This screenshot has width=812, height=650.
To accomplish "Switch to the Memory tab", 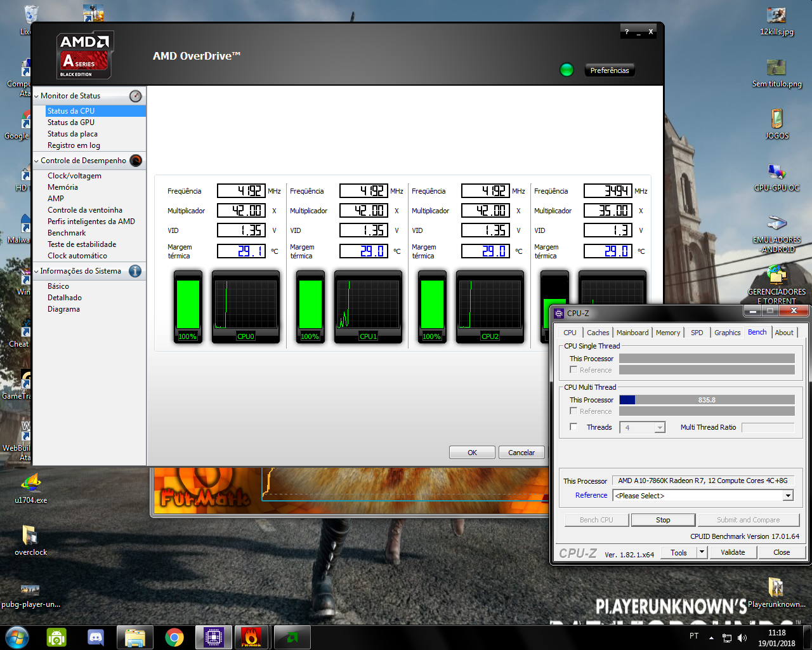I will [x=668, y=333].
